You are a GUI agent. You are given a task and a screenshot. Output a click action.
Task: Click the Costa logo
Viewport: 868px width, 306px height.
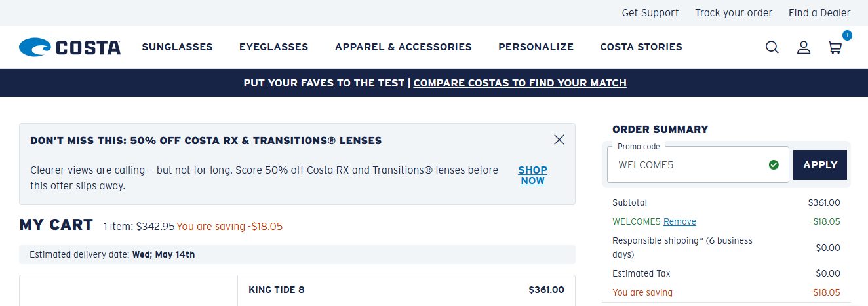pos(70,47)
